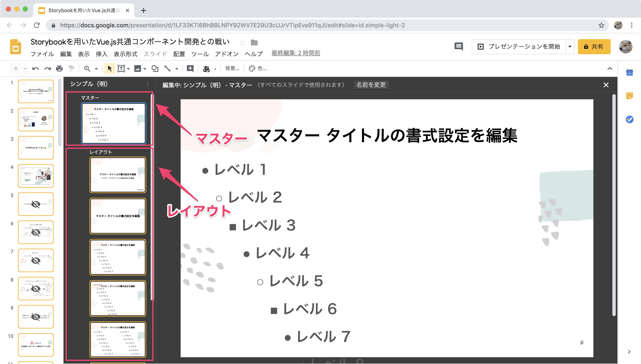
Task: Click the paint format roller icon
Action: tap(71, 69)
